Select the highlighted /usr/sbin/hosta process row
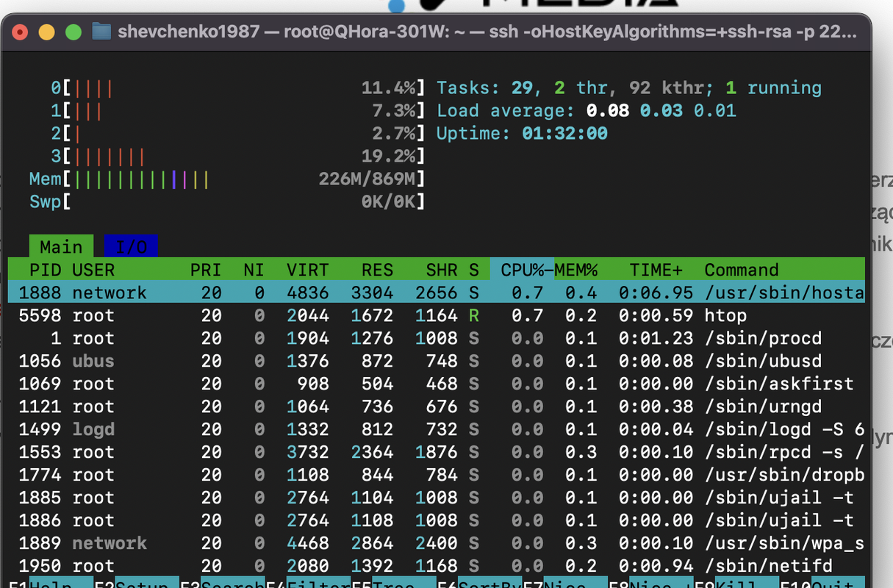This screenshot has width=893, height=588. [437, 293]
